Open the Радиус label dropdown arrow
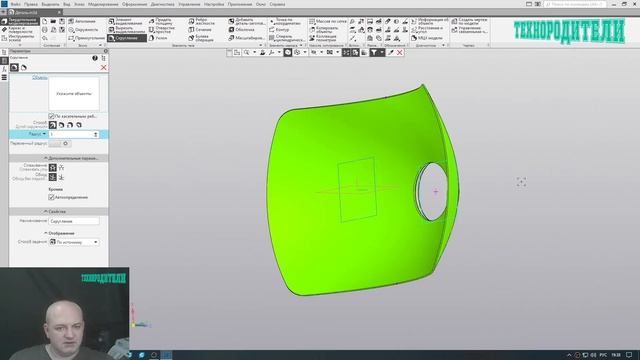Image resolution: width=640 pixels, height=360 pixels. [44, 134]
